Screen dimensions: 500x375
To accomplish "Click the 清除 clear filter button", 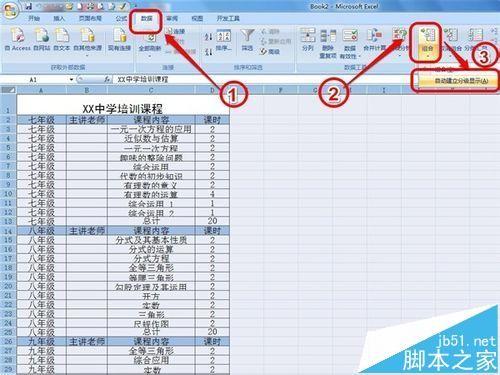I will 271,31.
